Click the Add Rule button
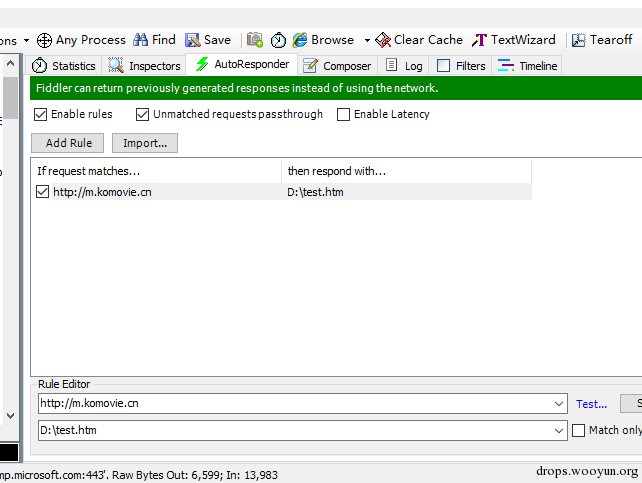The width and height of the screenshot is (642, 483). click(68, 143)
